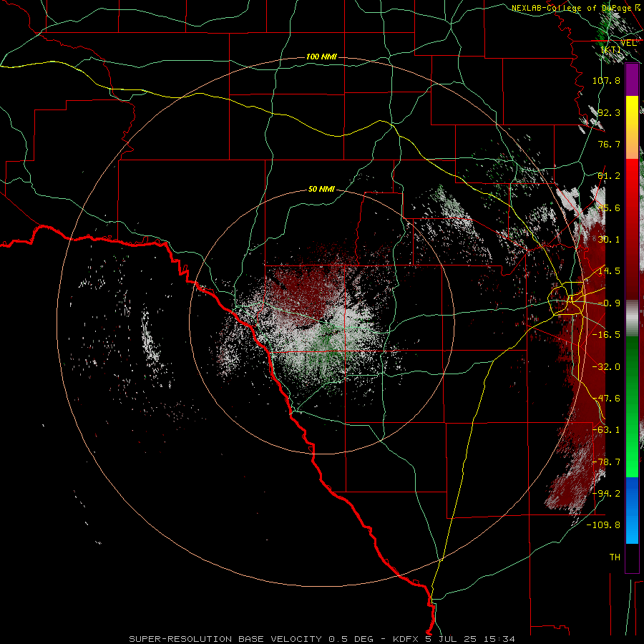Screen dimensions: 644x644
Task: Click the TH label on the legend
Action: [x=615, y=557]
